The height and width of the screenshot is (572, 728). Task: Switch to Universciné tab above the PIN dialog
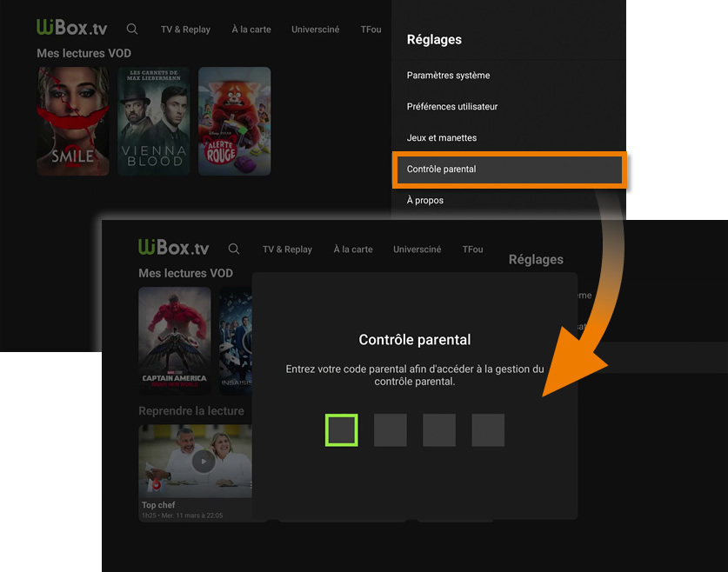pos(417,249)
